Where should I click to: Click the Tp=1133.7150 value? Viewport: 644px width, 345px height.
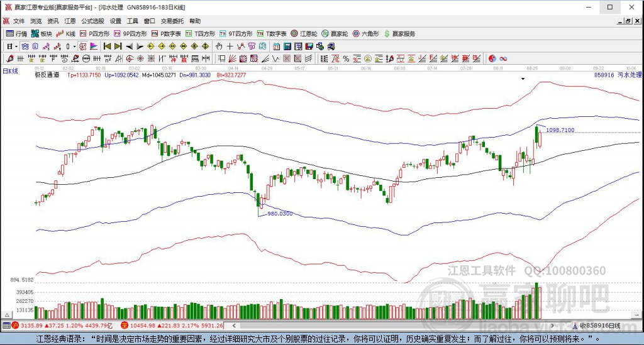84,75
